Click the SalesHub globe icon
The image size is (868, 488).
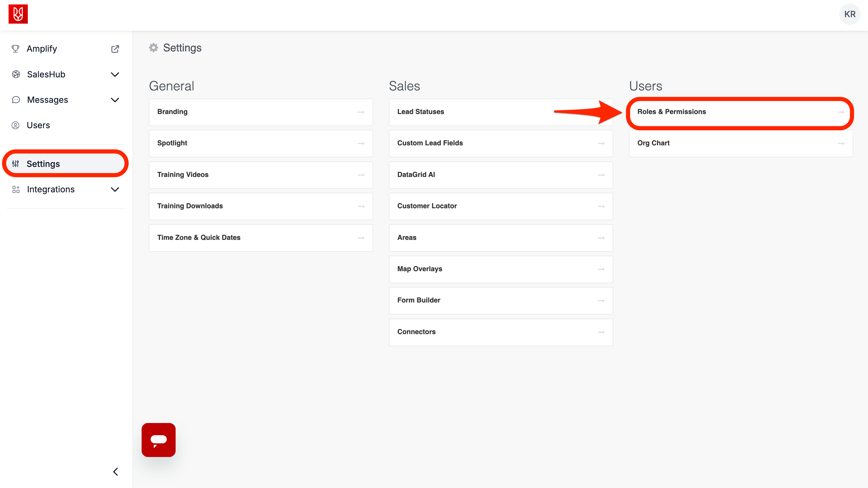pyautogui.click(x=15, y=74)
